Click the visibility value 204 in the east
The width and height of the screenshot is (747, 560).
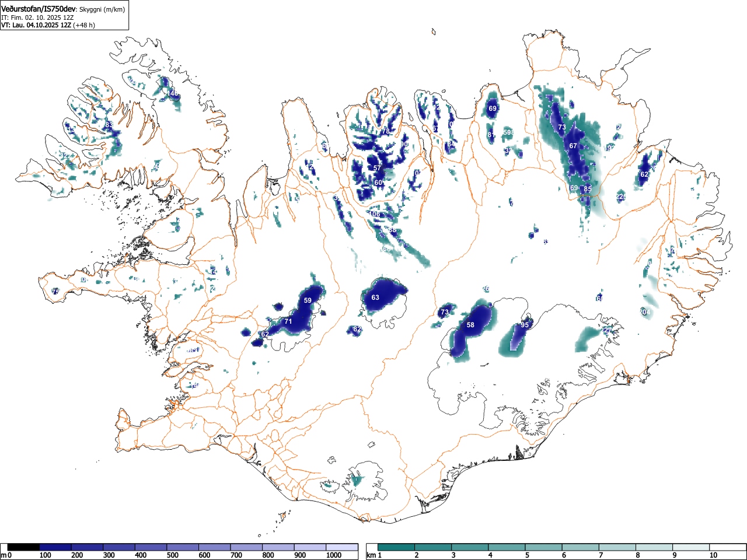644,312
